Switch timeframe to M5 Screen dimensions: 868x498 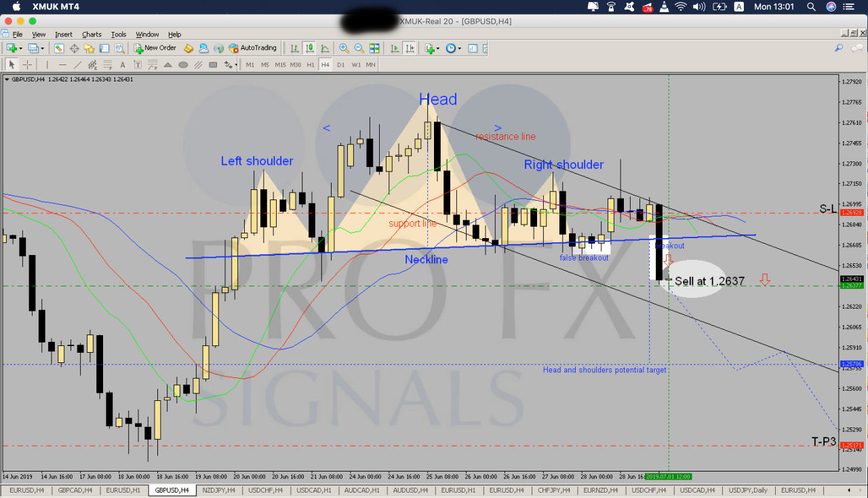click(x=265, y=64)
